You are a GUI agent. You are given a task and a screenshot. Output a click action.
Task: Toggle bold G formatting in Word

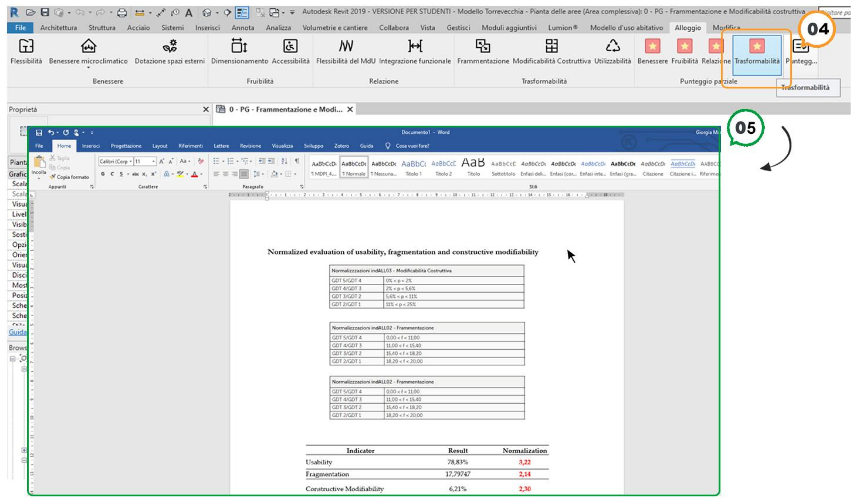tap(103, 174)
